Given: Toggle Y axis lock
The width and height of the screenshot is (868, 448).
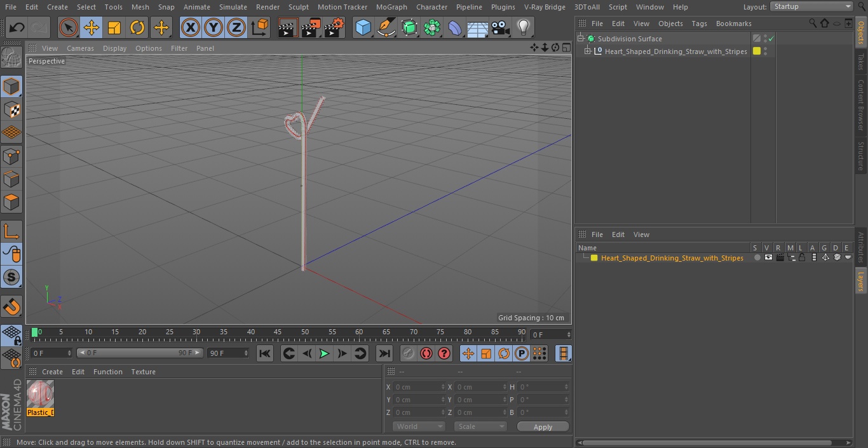Looking at the screenshot, I should click(214, 28).
